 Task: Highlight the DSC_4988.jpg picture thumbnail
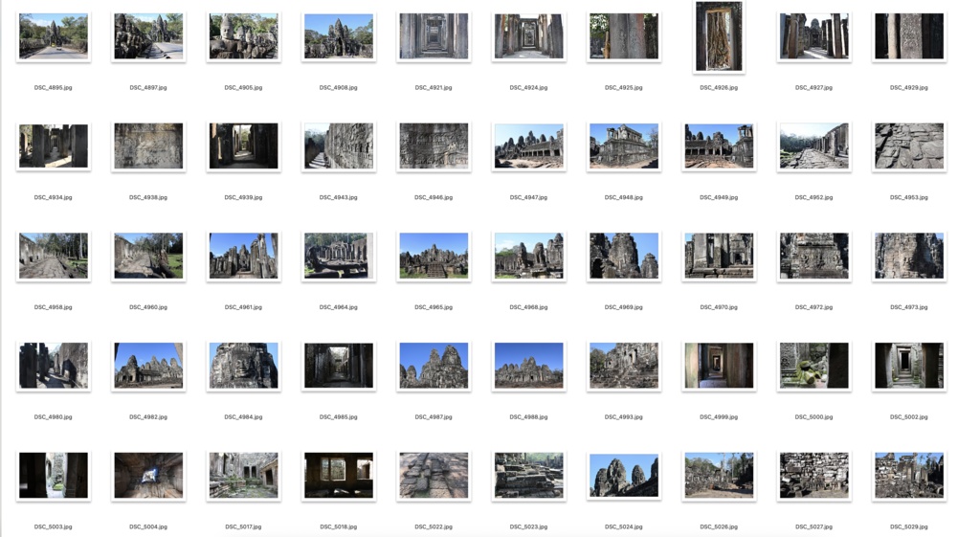click(528, 365)
